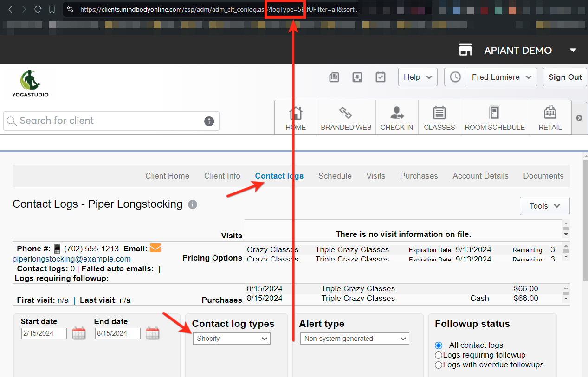588x377 pixels.
Task: Click the Sign Out button
Action: tap(565, 77)
